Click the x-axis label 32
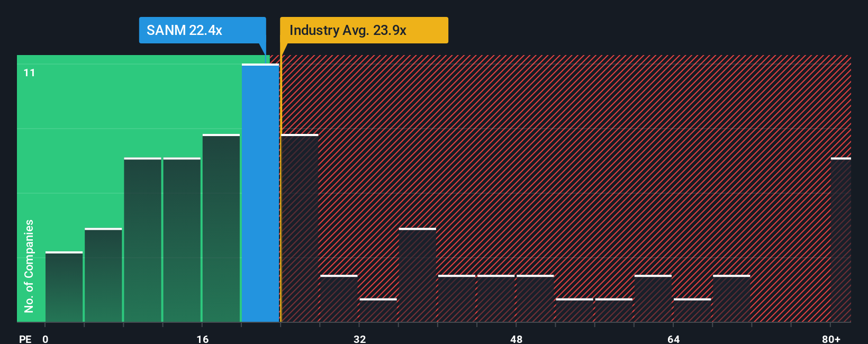This screenshot has height=344, width=868. 359,339
